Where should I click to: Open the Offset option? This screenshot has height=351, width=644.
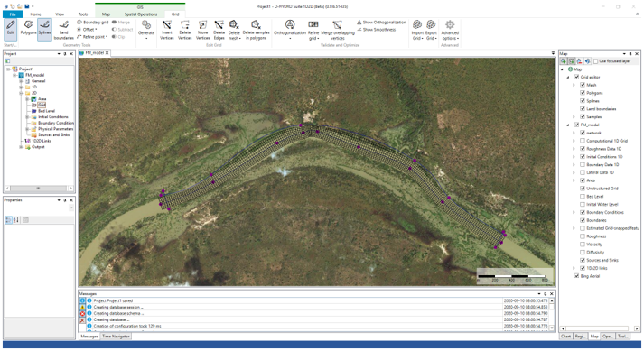pos(88,30)
